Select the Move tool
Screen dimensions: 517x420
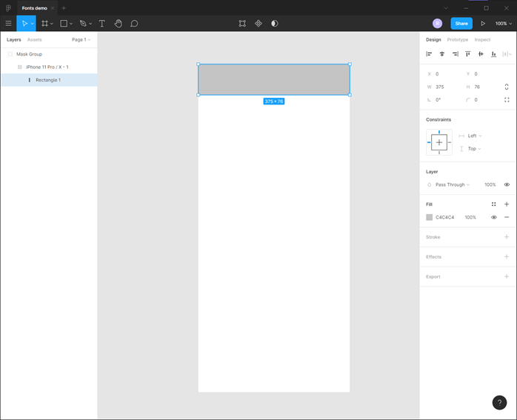(x=24, y=24)
